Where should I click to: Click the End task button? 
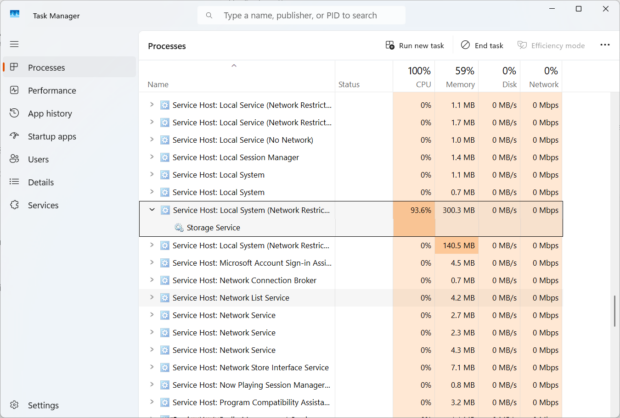(x=482, y=45)
